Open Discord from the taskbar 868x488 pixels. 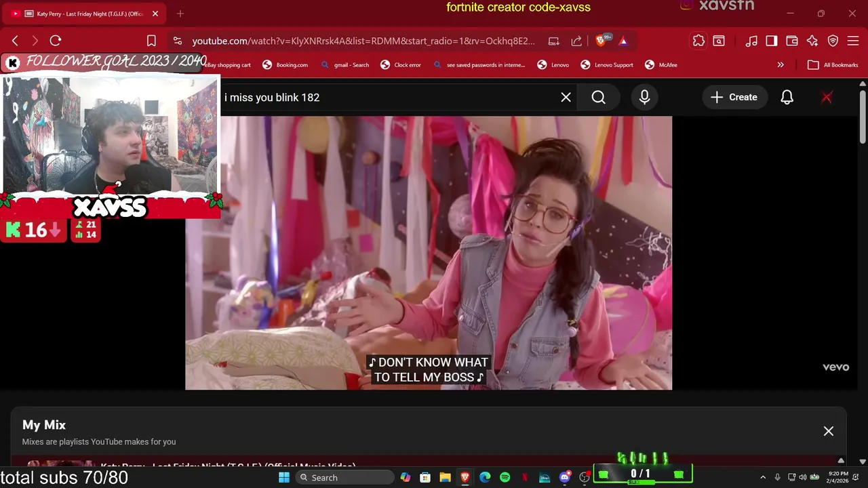coord(564,477)
